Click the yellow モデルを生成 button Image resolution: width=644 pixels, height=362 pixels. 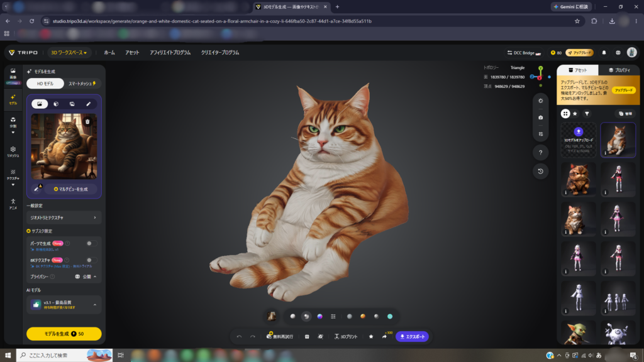pos(64,334)
